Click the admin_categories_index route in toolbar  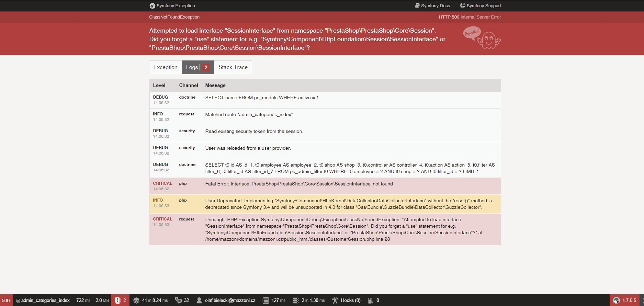[x=43, y=300]
